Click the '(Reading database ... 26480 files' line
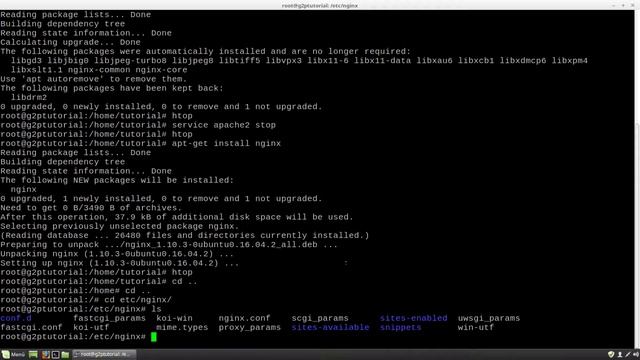The image size is (640, 360). [x=184, y=236]
